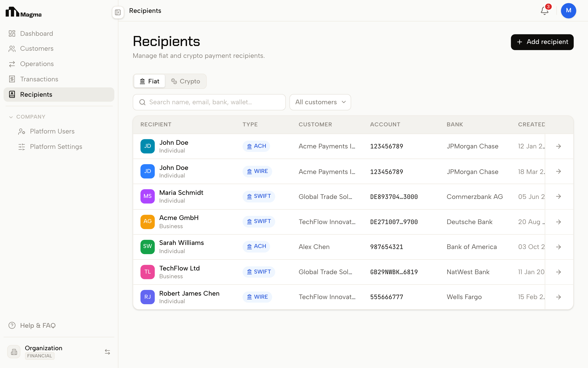Click the RJ avatar for Robert James Chen
This screenshot has width=588, height=368.
point(147,297)
